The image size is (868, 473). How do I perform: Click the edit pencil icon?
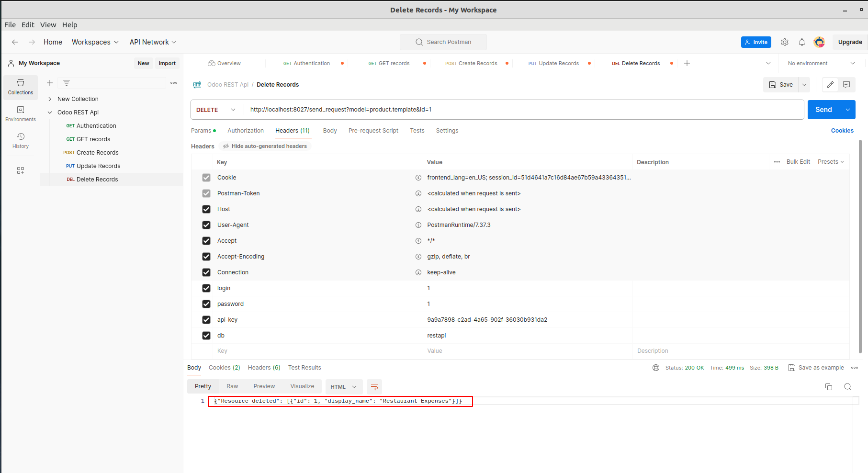pyautogui.click(x=830, y=85)
